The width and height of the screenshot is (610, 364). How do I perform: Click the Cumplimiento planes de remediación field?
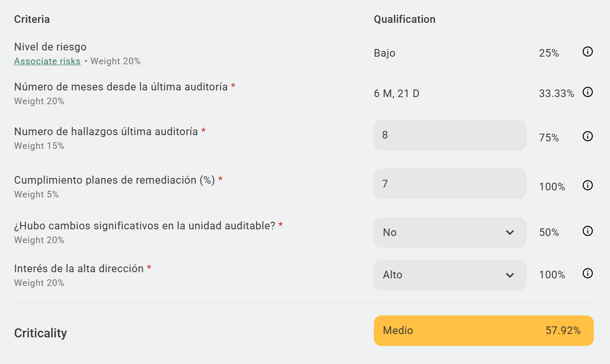point(450,184)
